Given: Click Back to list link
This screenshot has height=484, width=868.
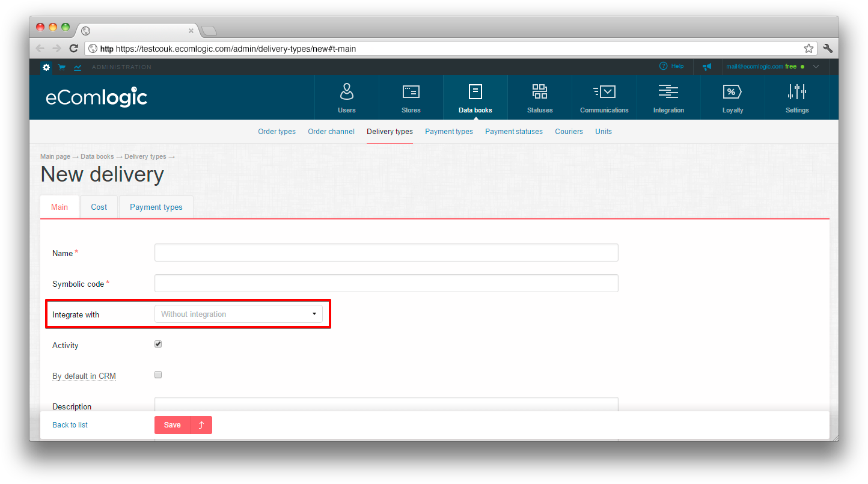Looking at the screenshot, I should 70,425.
